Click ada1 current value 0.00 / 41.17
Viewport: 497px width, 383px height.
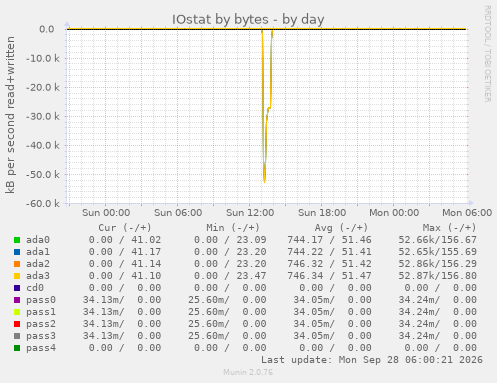point(125,252)
